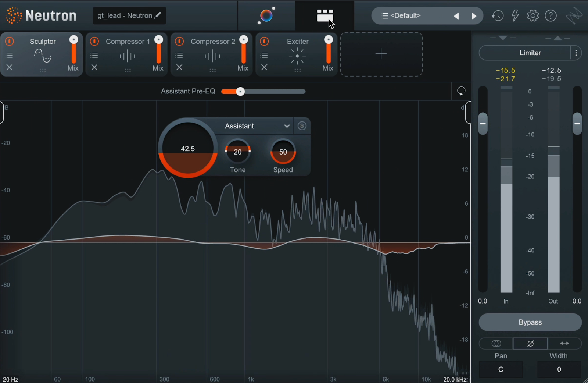Viewport: 588px width, 383px height.
Task: Select the Compressor 2 waveform icon
Action: 212,56
